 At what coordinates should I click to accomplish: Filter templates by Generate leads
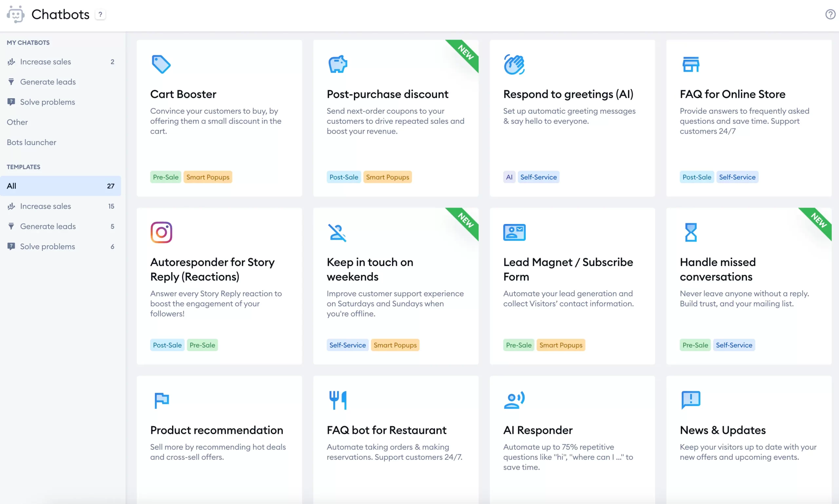(x=48, y=226)
